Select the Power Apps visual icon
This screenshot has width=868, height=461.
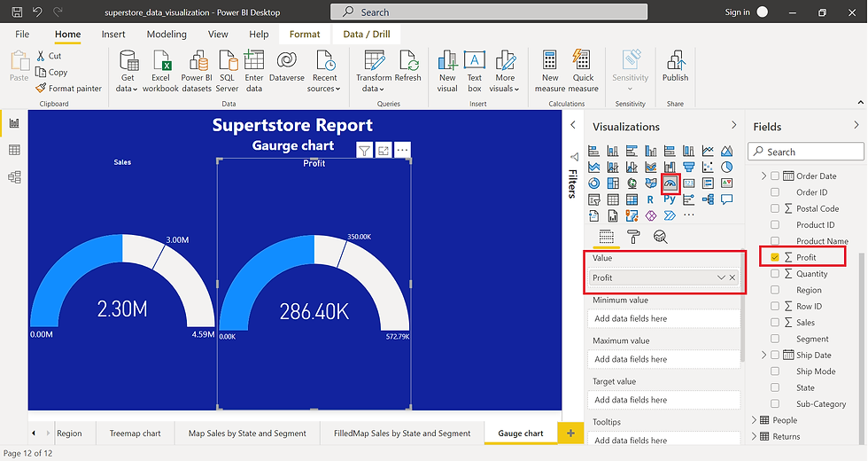click(x=650, y=215)
